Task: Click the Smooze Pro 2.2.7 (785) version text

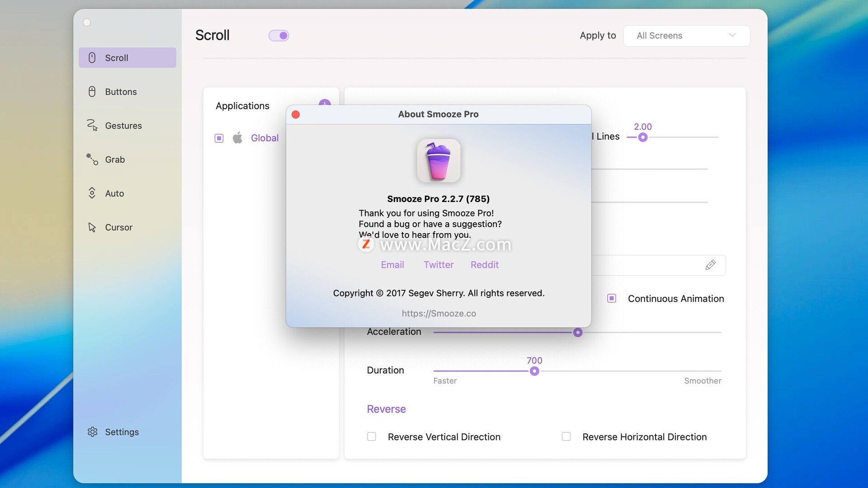Action: pos(439,199)
